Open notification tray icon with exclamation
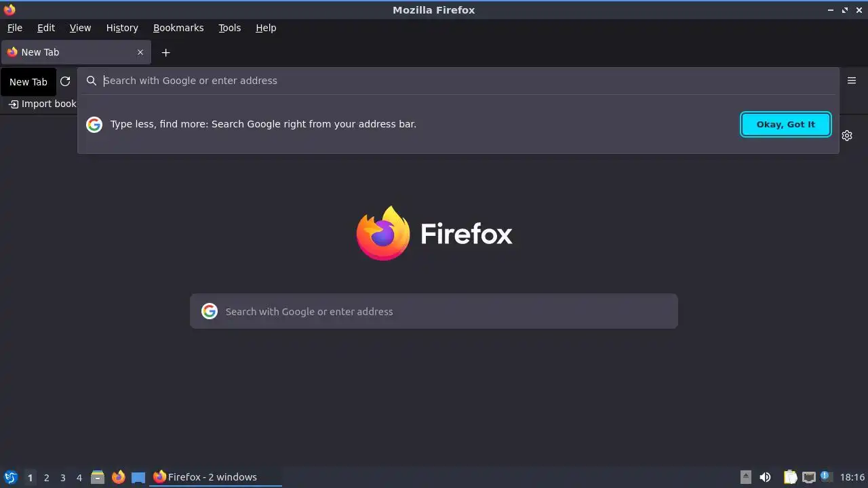This screenshot has width=868, height=488. pyautogui.click(x=826, y=476)
